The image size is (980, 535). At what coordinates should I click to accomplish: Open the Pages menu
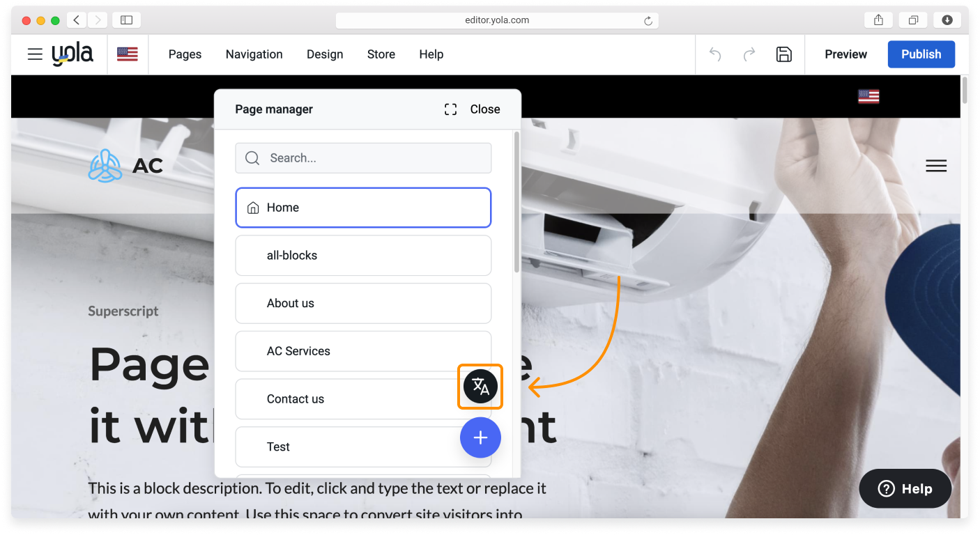[x=185, y=54]
